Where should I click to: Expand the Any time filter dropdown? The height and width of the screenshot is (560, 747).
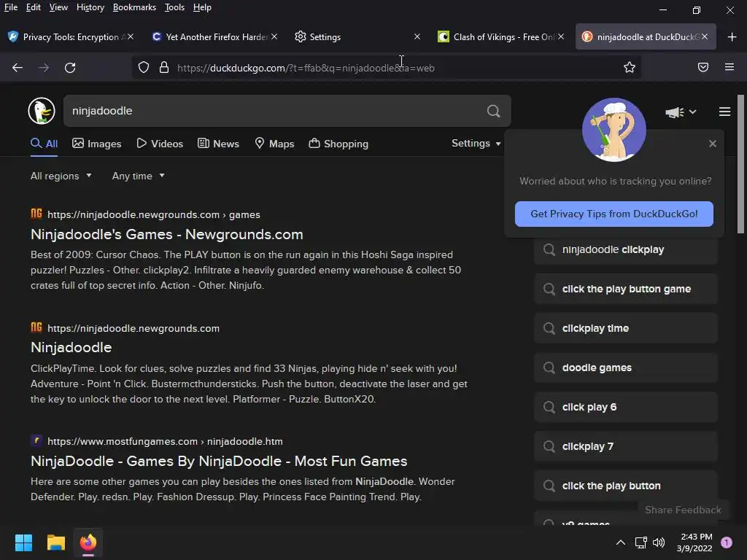138,176
